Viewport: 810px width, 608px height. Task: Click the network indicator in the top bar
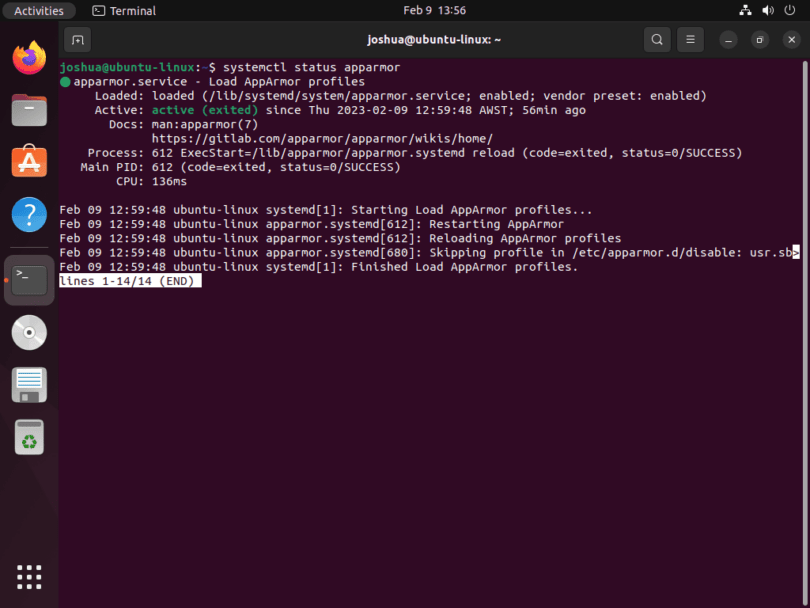tap(745, 10)
